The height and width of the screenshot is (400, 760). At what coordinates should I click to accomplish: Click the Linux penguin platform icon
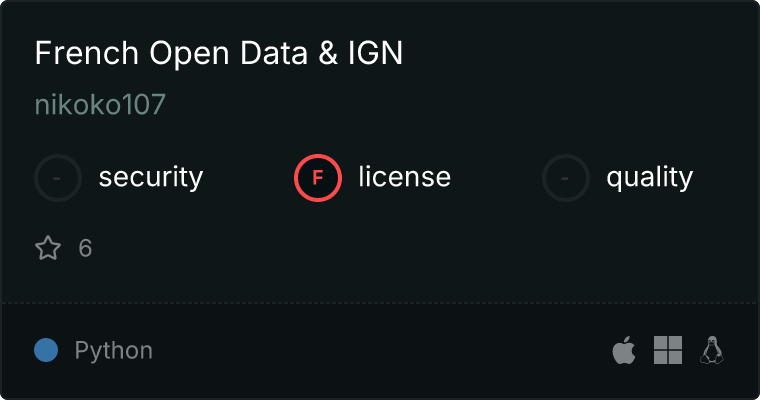[x=712, y=350]
